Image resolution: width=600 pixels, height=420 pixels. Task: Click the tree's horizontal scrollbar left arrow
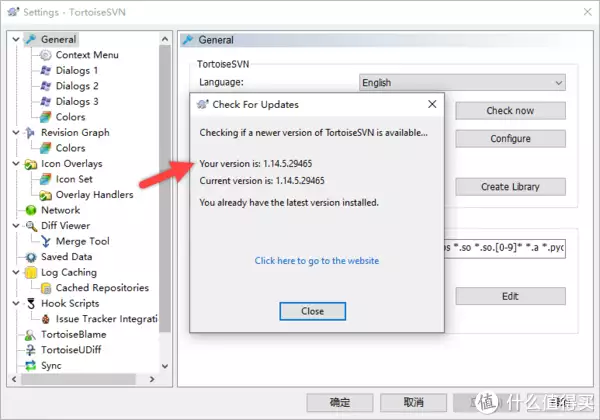tap(14, 379)
